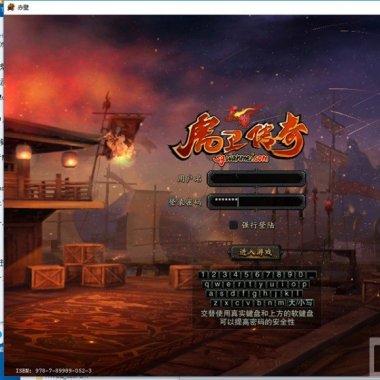This screenshot has height=380, width=380.
Task: Click the 进入游戏 enter game button
Action: [256, 253]
